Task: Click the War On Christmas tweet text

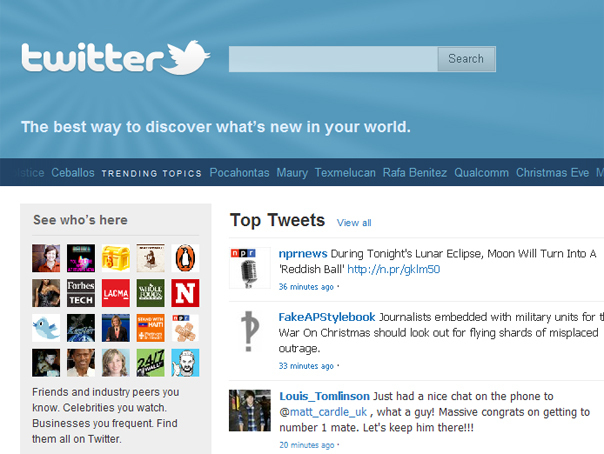Action: tap(439, 333)
